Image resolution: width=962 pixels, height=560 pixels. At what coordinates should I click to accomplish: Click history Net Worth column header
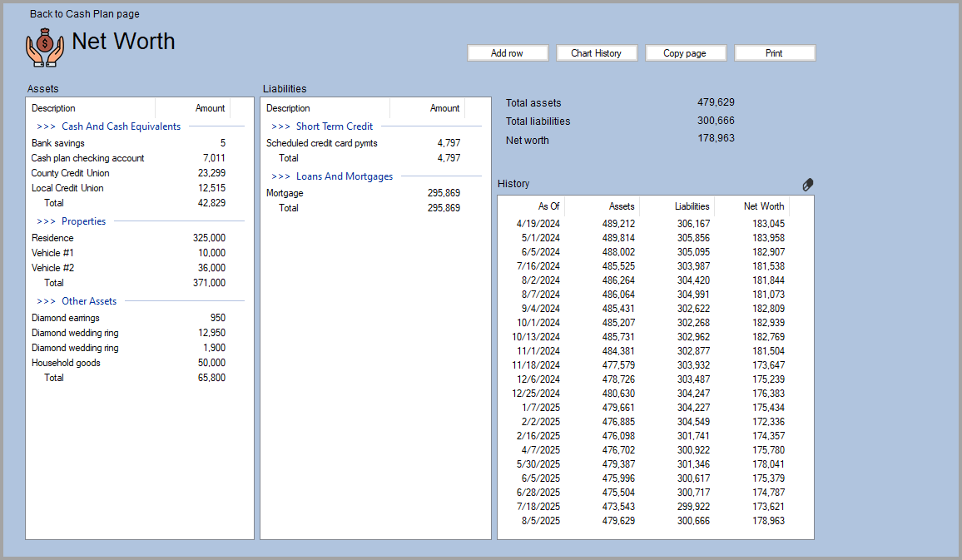751,206
